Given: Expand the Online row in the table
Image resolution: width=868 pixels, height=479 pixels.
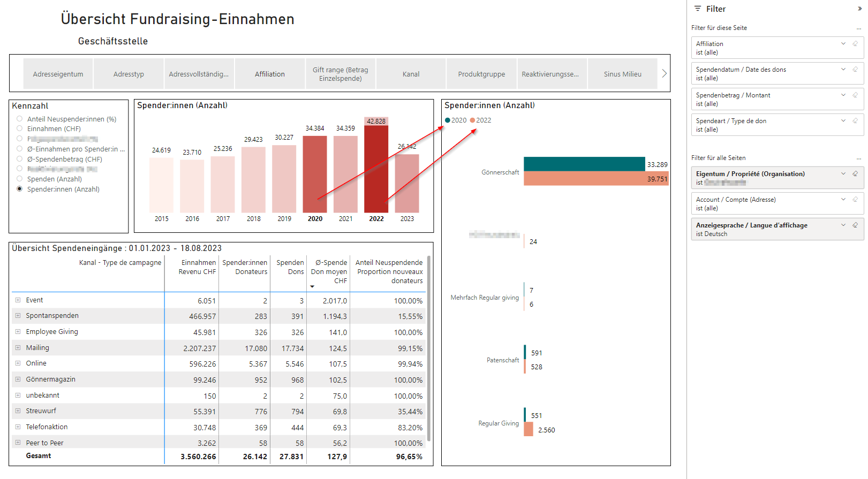Looking at the screenshot, I should pos(18,363).
